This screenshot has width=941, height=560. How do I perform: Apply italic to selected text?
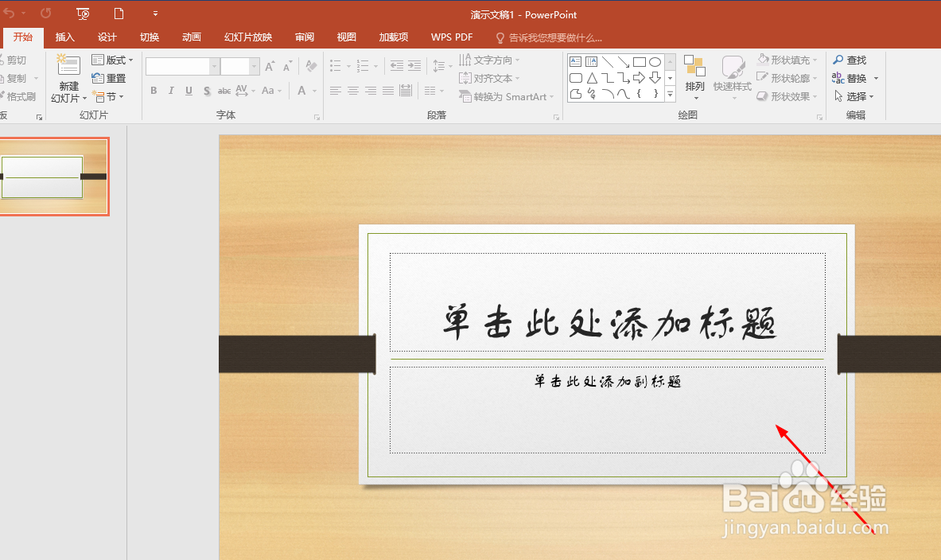[170, 91]
